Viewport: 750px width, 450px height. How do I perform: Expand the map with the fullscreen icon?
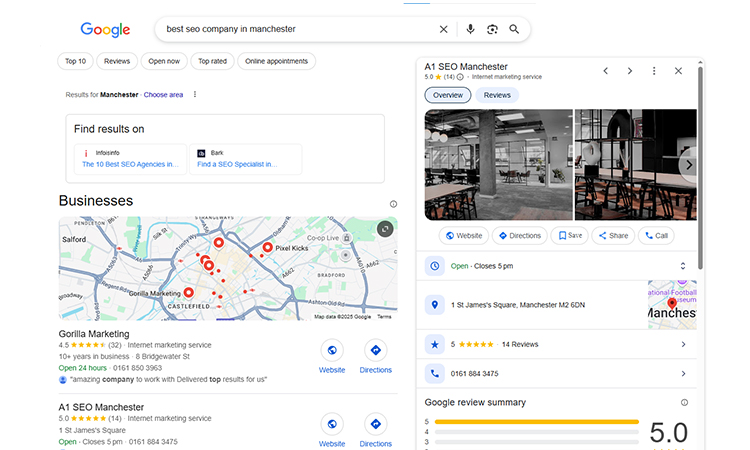(385, 229)
